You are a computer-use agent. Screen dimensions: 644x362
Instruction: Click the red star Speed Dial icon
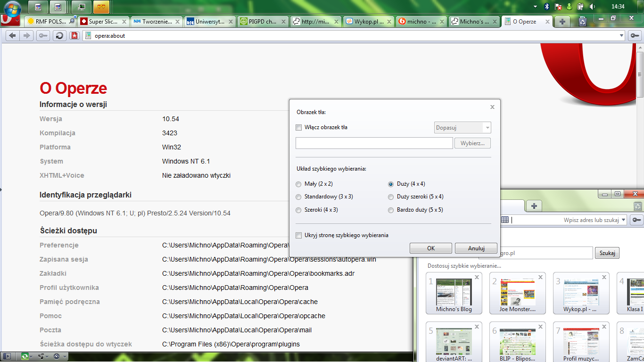click(x=74, y=36)
